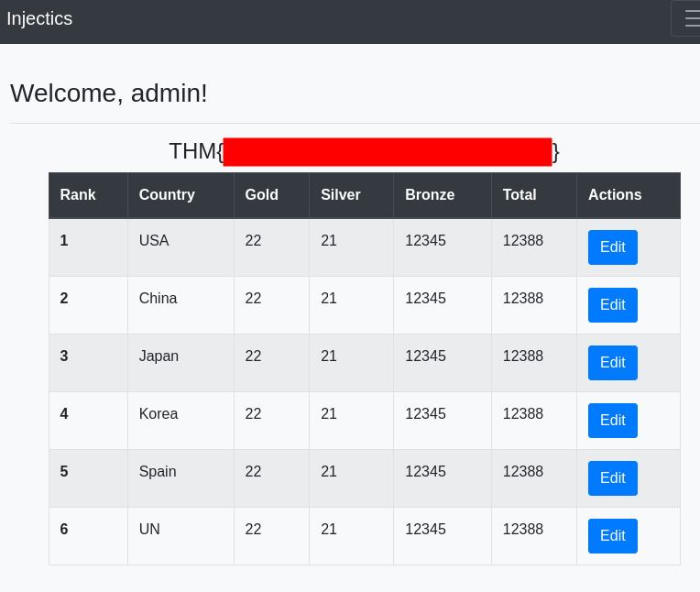
Task: Select the Spain country cell
Action: tap(158, 472)
